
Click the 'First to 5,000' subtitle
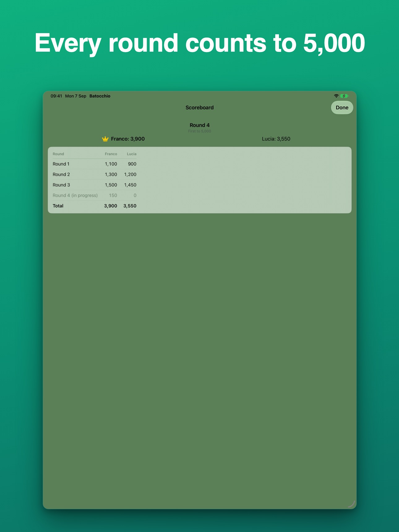coord(199,131)
